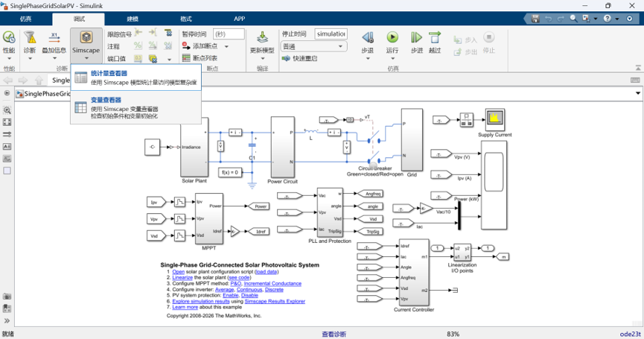Click the 快速重启 icon

tap(286, 58)
